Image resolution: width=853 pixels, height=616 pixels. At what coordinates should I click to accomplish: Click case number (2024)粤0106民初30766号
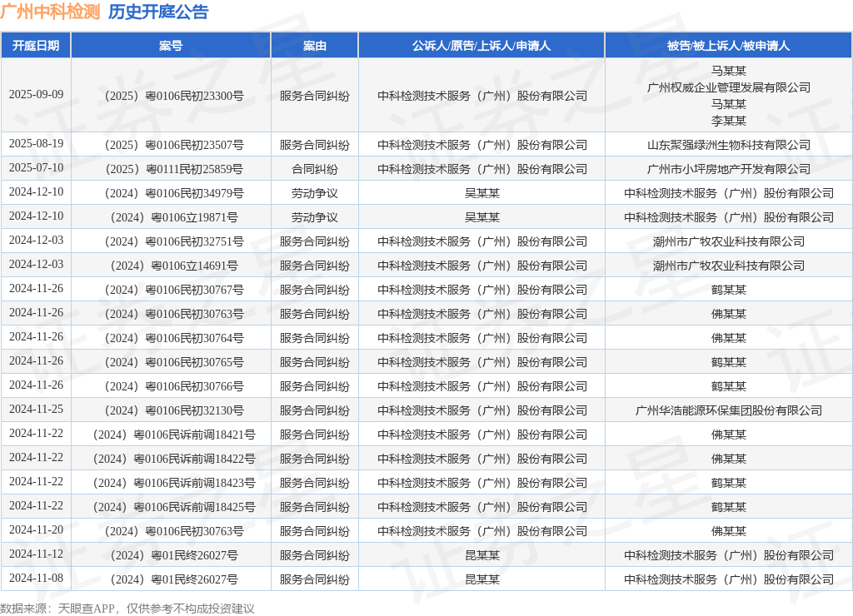coord(174,386)
